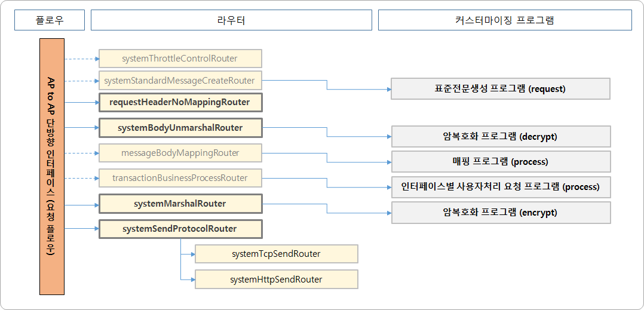Select transactionBusinessProcessRouter box

(x=180, y=178)
